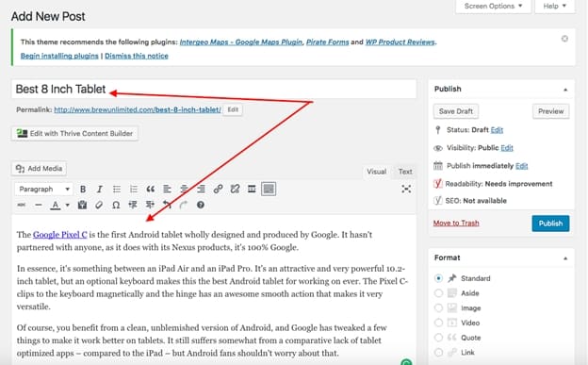
Task: Select the Video post format
Action: 438,323
